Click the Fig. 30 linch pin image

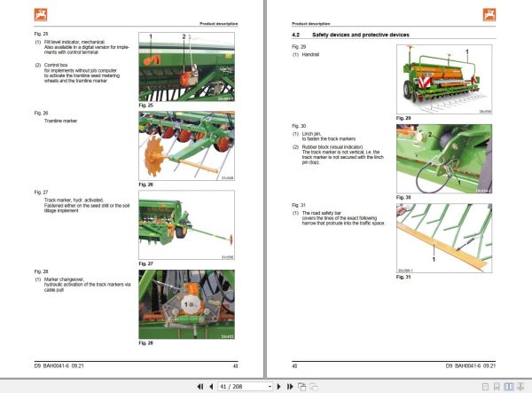coord(444,159)
